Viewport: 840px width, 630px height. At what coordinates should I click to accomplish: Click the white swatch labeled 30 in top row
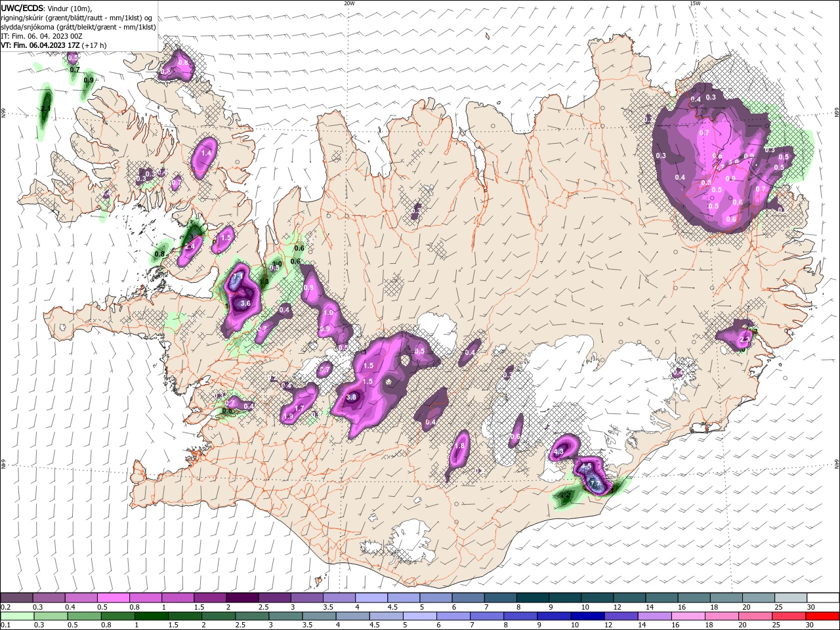pyautogui.click(x=822, y=598)
